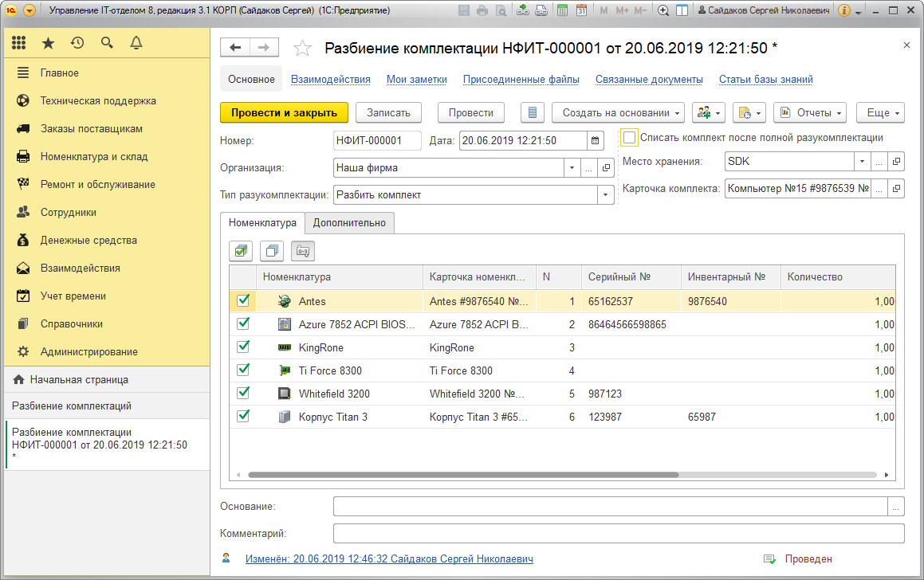This screenshot has width=924, height=580.
Task: Expand the document-clock icon dropdown button
Action: (749, 112)
